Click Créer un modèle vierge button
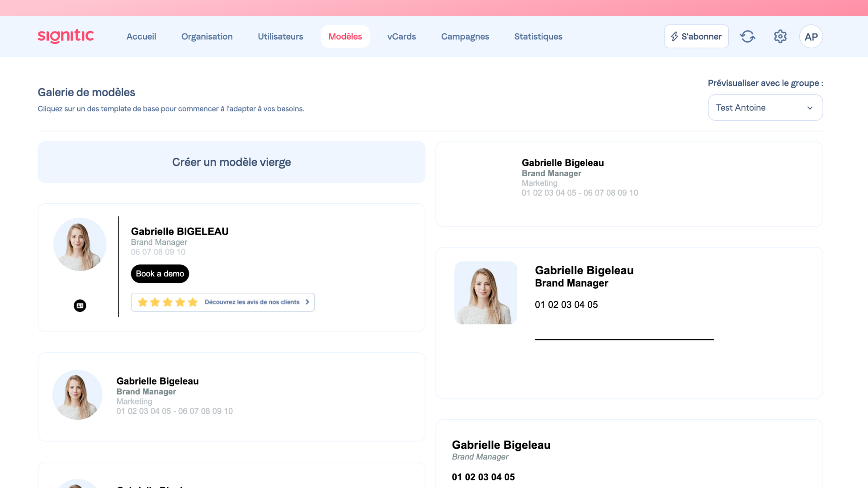Viewport: 868px width, 488px height. [x=231, y=162]
